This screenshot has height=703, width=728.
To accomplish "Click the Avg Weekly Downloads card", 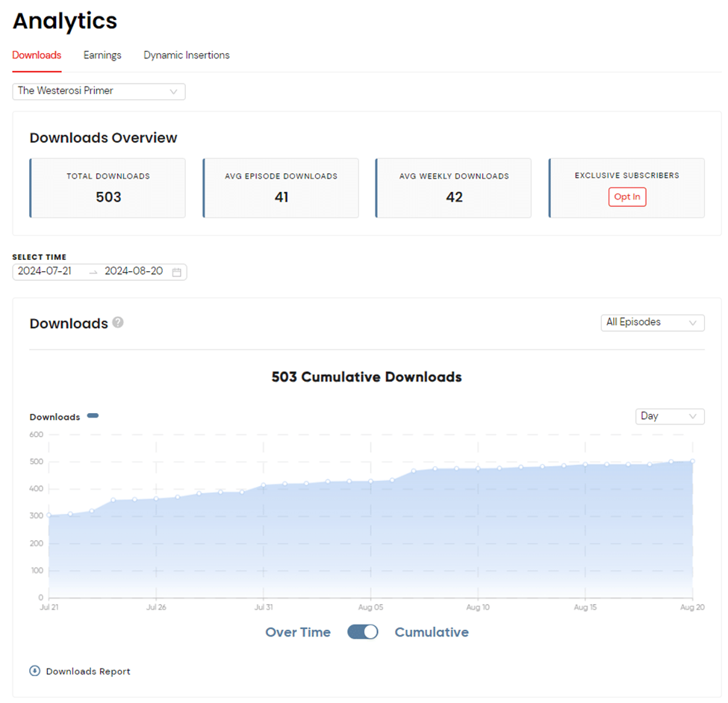I will 453,188.
